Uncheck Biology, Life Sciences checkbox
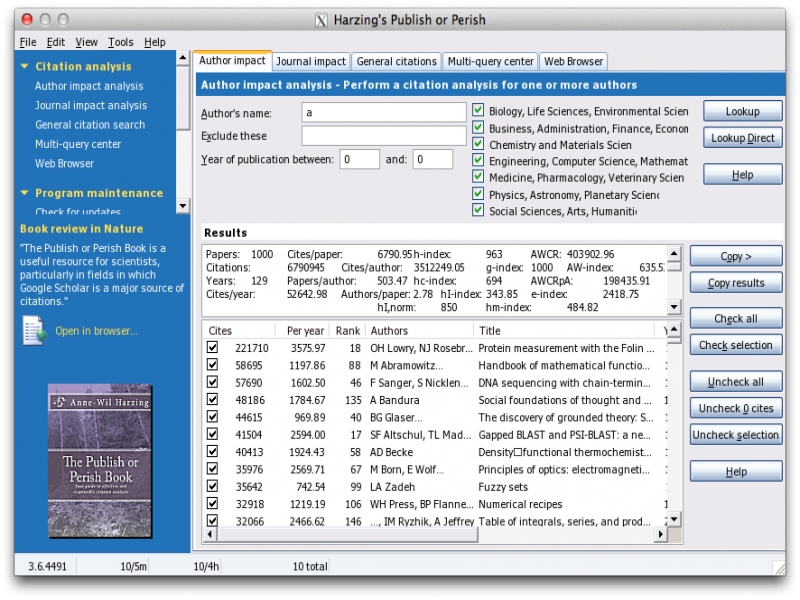Image resolution: width=800 pixels, height=600 pixels. click(x=478, y=111)
